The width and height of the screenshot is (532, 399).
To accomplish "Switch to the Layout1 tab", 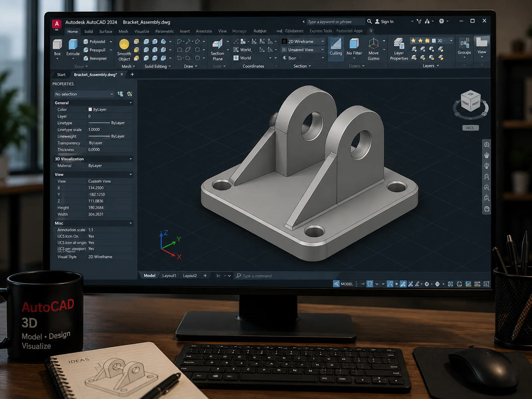I will tap(169, 276).
